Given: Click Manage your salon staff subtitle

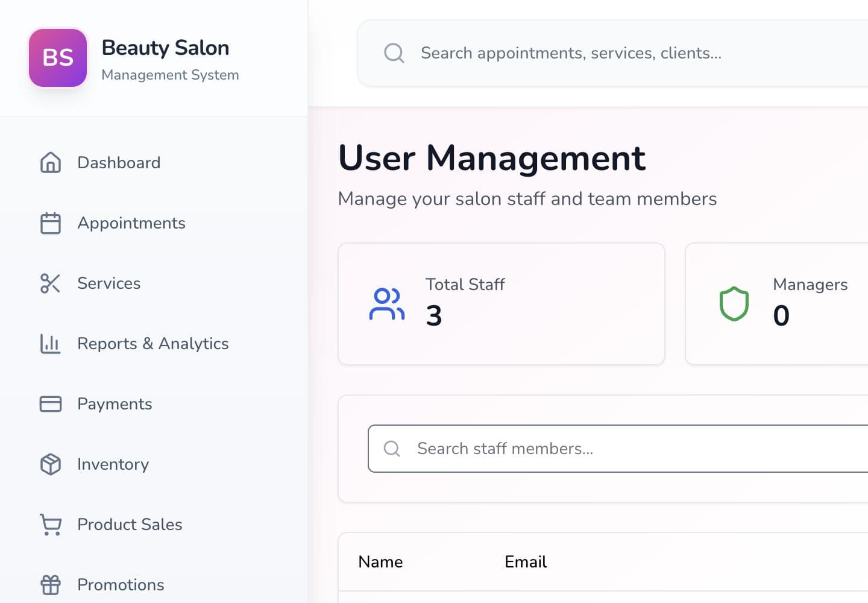Looking at the screenshot, I should pyautogui.click(x=527, y=199).
